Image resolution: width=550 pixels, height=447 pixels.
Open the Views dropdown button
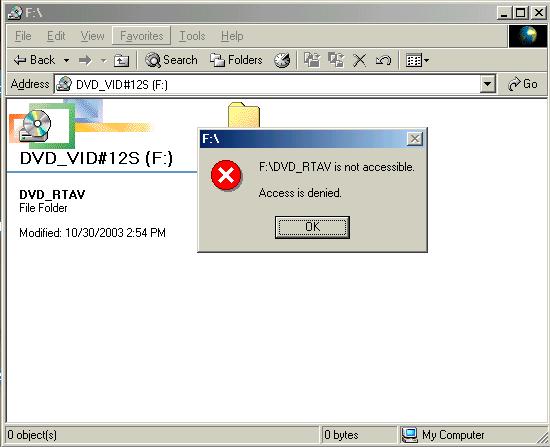417,60
